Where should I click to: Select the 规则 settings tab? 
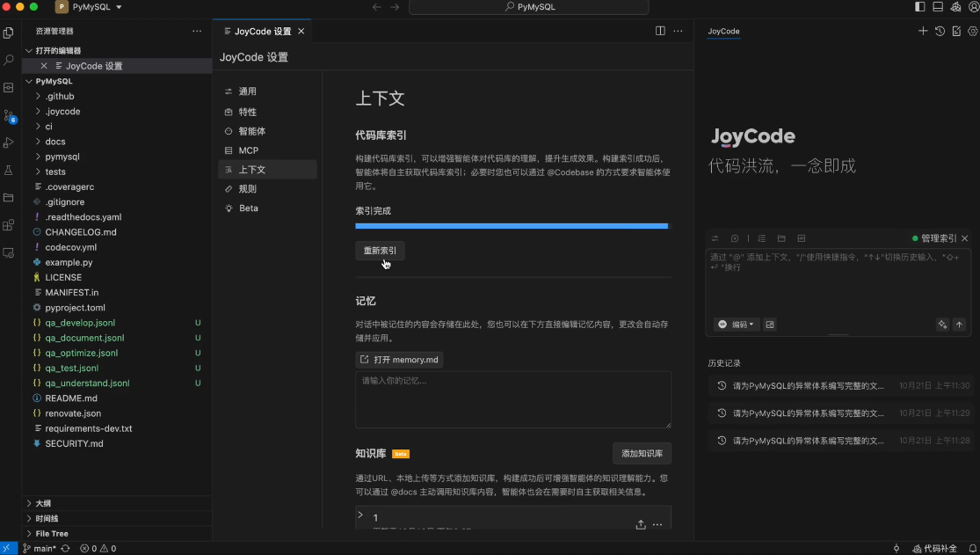pyautogui.click(x=267, y=189)
